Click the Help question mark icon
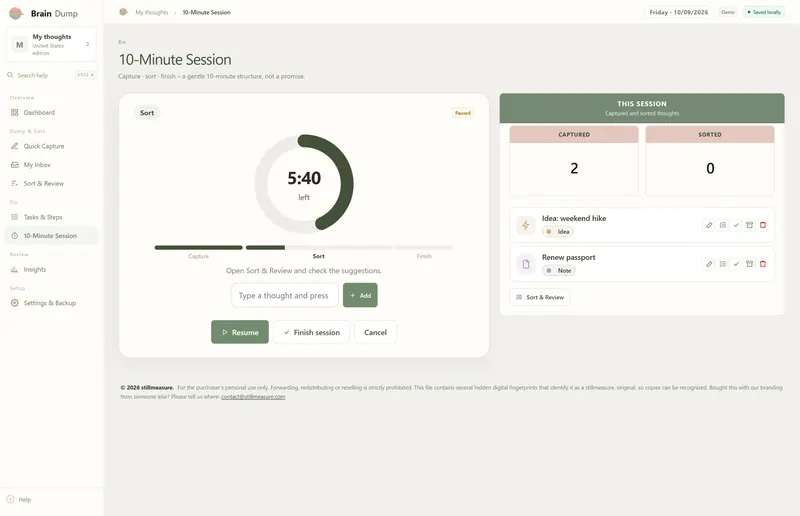This screenshot has height=516, width=800. (10, 499)
